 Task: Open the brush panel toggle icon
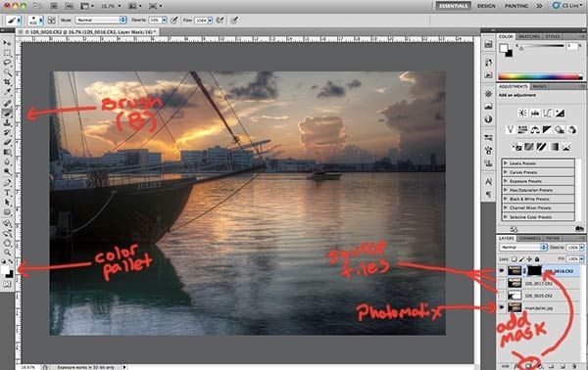51,20
